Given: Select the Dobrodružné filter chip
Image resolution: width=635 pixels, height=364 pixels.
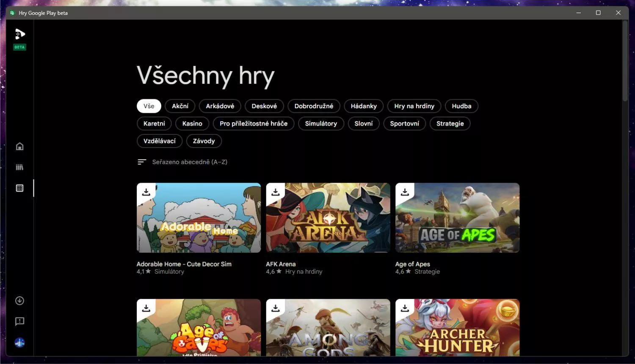Looking at the screenshot, I should click(x=314, y=106).
